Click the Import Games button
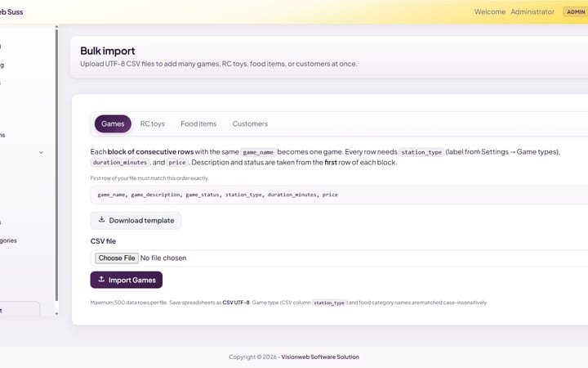 pos(127,280)
